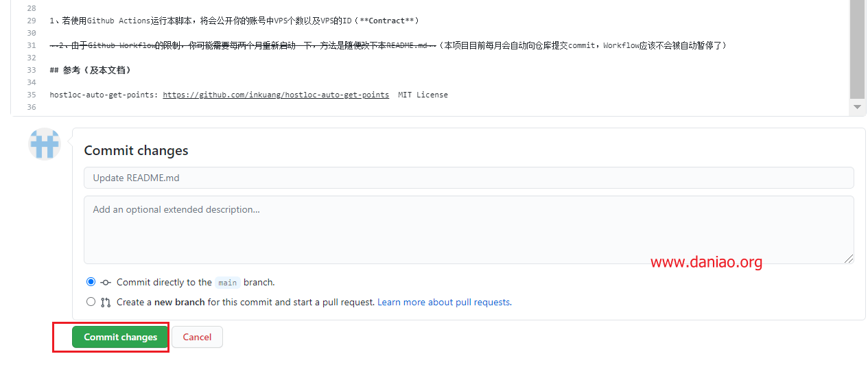Focus the Update README.md commit message field
The image size is (868, 365).
469,178
